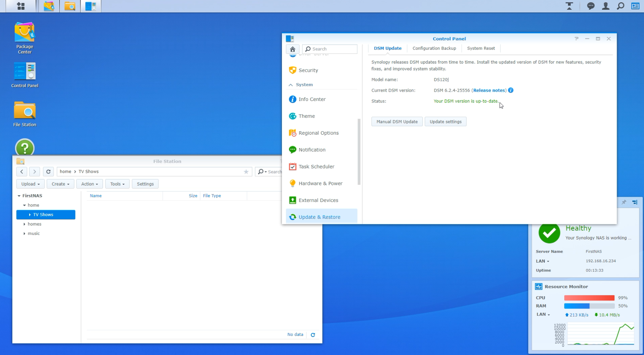Open External Devices
Viewport: 644px width, 355px height.
(x=322, y=200)
